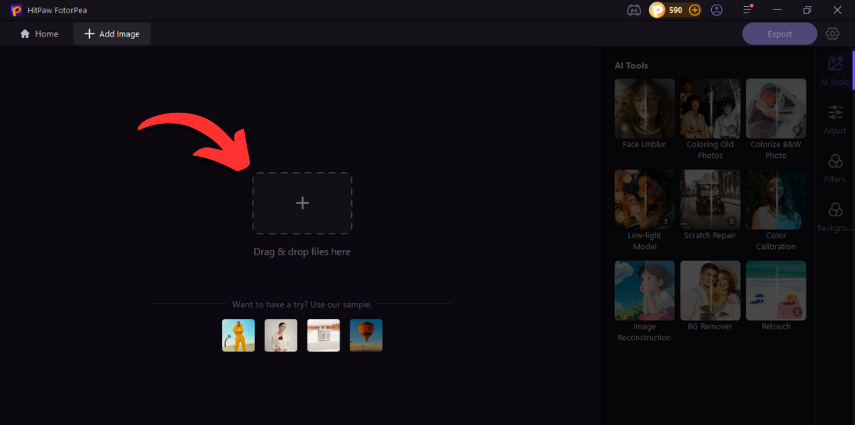Choose the white product sample image
The image size is (855, 425).
point(323,336)
